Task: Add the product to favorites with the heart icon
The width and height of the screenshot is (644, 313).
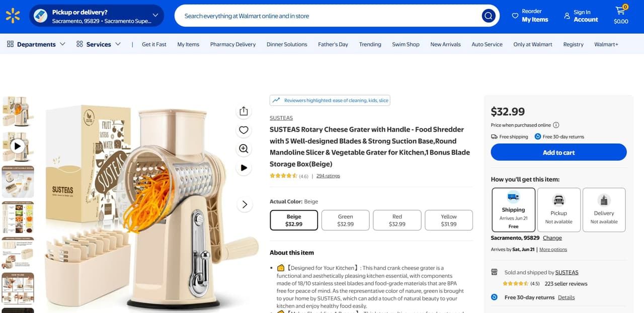Action: pos(244,130)
